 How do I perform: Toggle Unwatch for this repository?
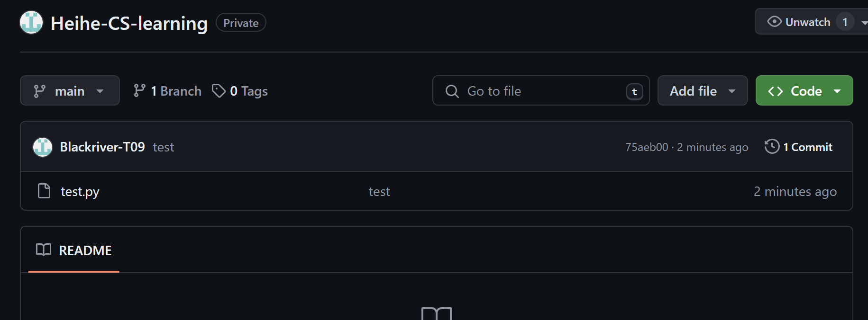click(x=800, y=22)
